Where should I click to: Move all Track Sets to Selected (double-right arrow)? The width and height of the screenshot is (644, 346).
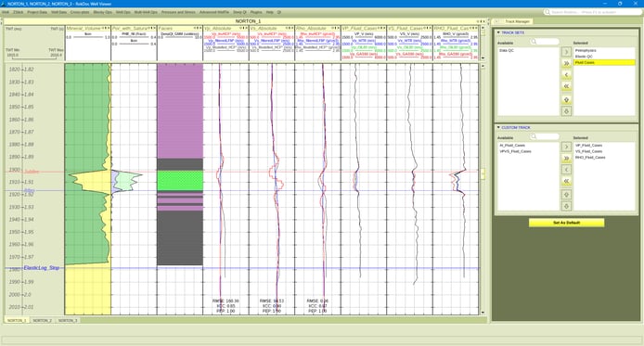(x=566, y=63)
